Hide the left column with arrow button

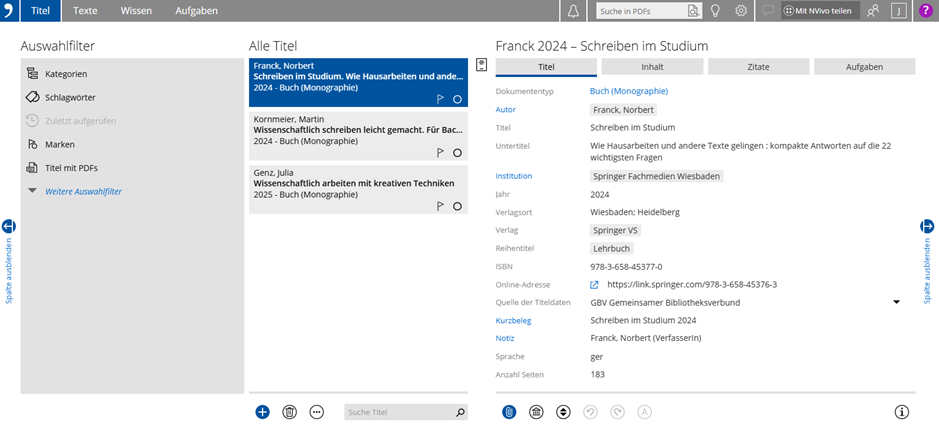(9, 227)
